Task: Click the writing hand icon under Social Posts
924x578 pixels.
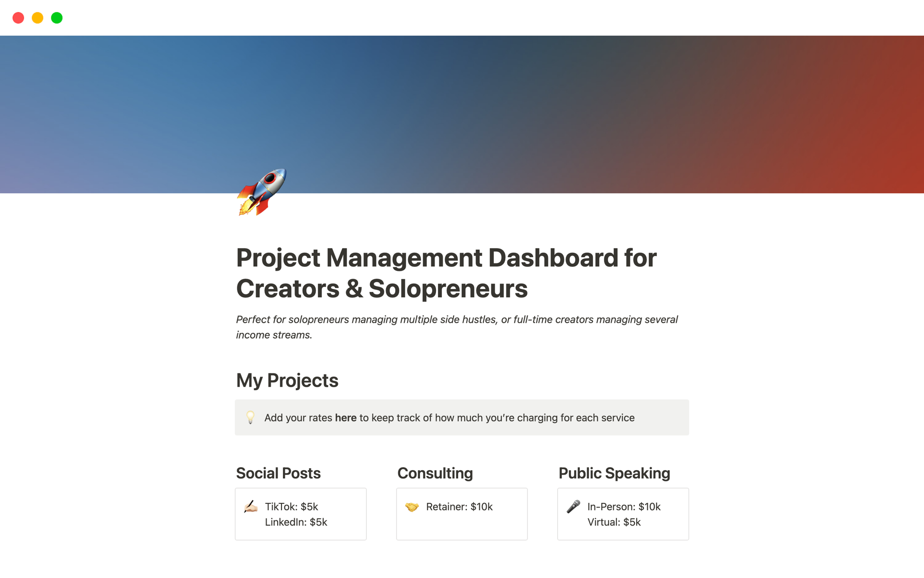Action: point(251,507)
